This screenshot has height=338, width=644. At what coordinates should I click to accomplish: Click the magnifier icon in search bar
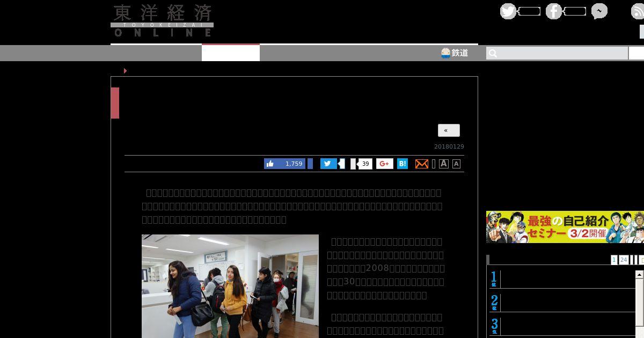[493, 53]
